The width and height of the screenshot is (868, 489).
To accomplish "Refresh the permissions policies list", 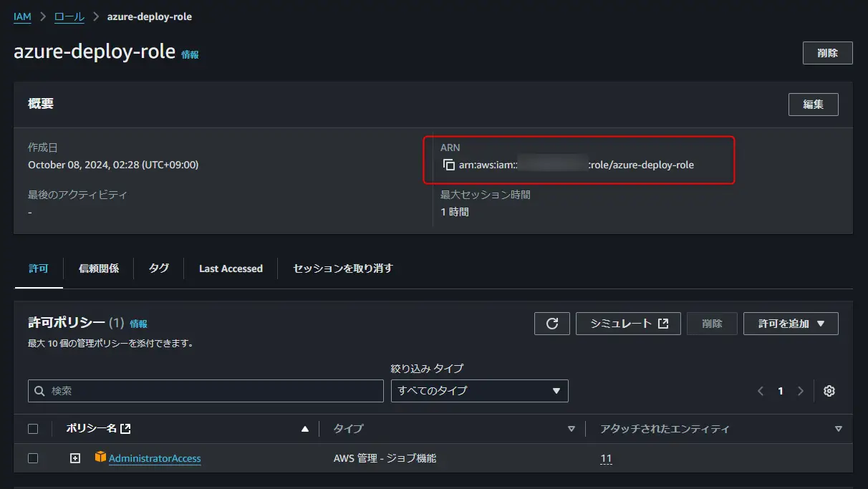I will pos(552,324).
